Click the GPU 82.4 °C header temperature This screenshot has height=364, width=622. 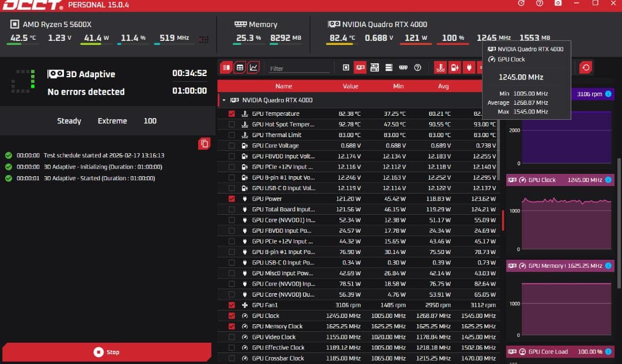[x=342, y=38]
